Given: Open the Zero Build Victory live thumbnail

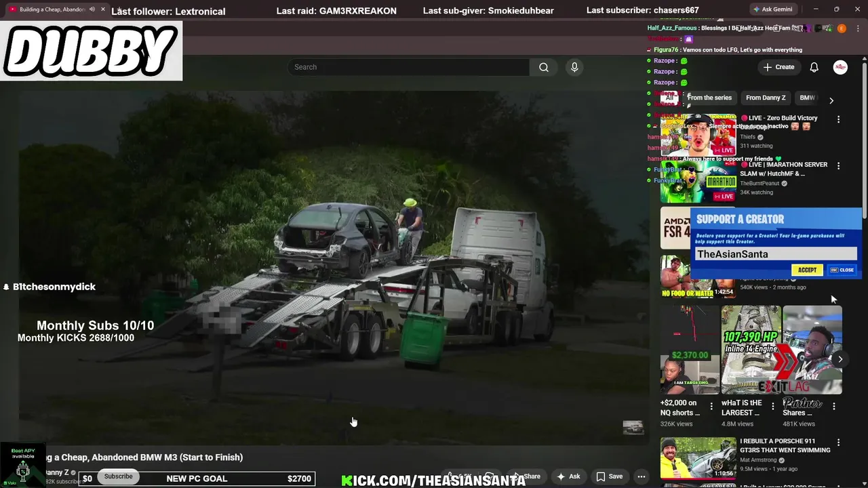Looking at the screenshot, I should click(698, 135).
